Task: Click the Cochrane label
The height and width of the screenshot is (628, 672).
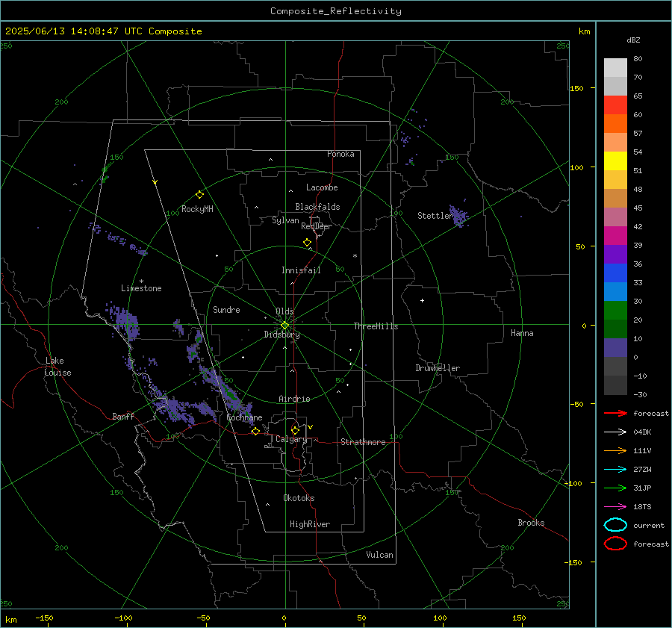Action: tap(244, 417)
